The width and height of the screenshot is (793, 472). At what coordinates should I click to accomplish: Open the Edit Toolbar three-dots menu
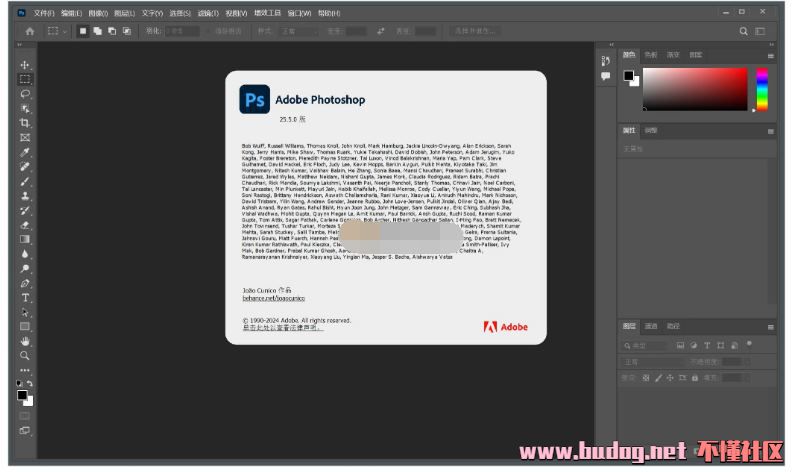(x=25, y=370)
